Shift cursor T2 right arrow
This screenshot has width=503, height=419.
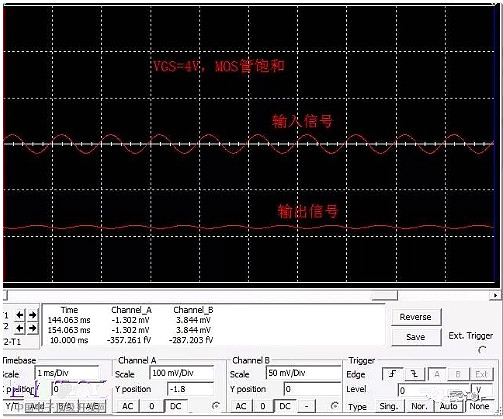tap(32, 328)
